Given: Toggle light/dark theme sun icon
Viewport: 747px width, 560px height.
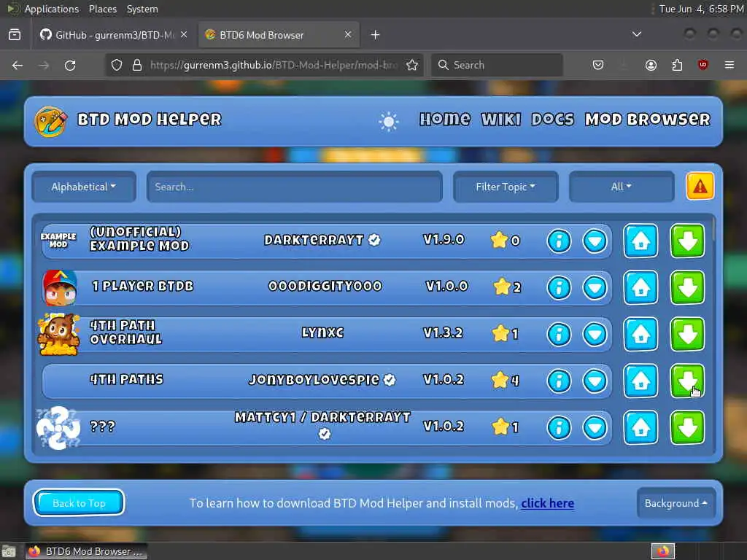Looking at the screenshot, I should 389,122.
